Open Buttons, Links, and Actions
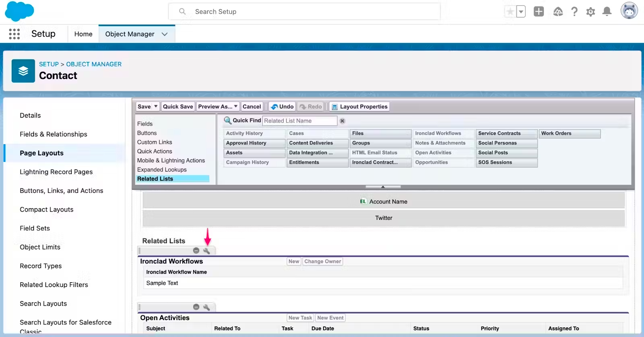Screen dimensions: 644x337 click(62, 191)
